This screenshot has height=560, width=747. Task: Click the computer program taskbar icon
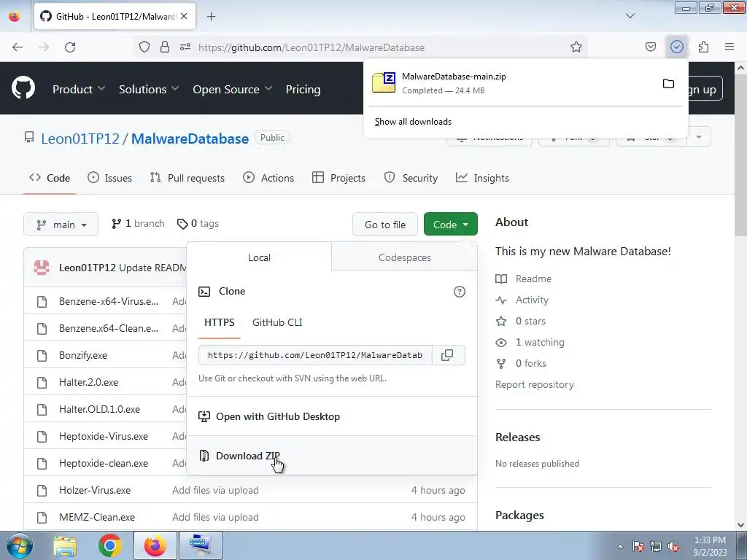[x=201, y=545]
